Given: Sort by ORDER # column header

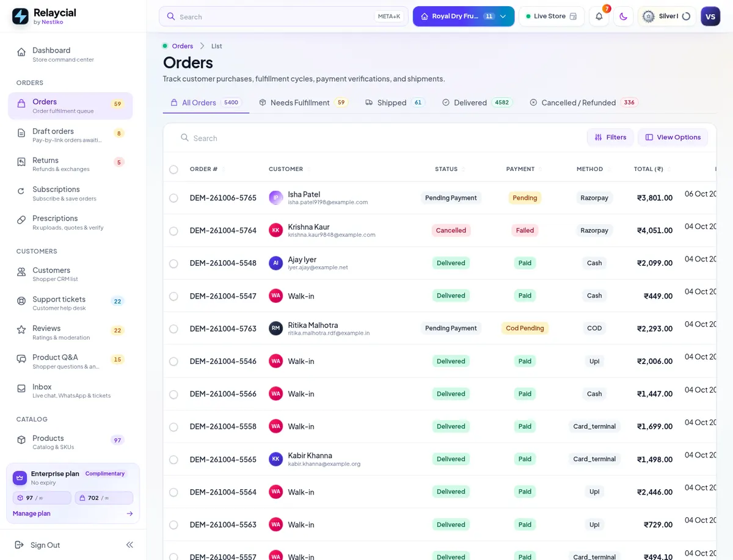Looking at the screenshot, I should coord(207,169).
